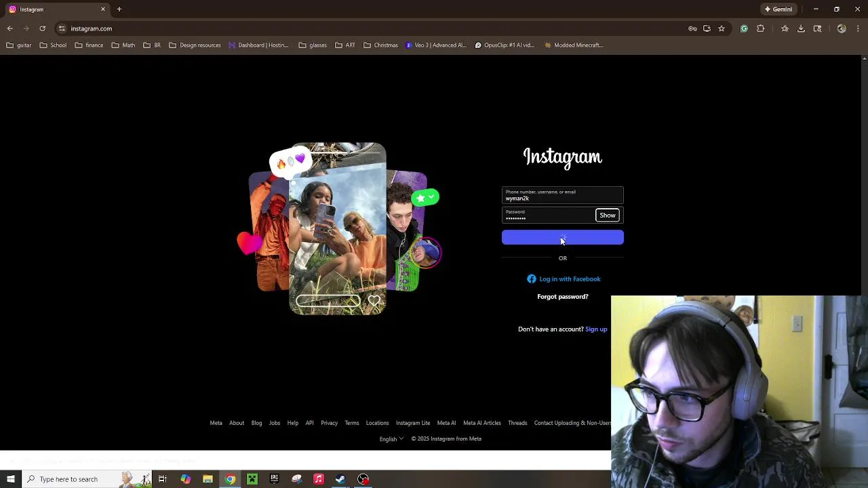Viewport: 868px width, 488px height.
Task: Open the BR bookmarks folder
Action: pos(152,45)
